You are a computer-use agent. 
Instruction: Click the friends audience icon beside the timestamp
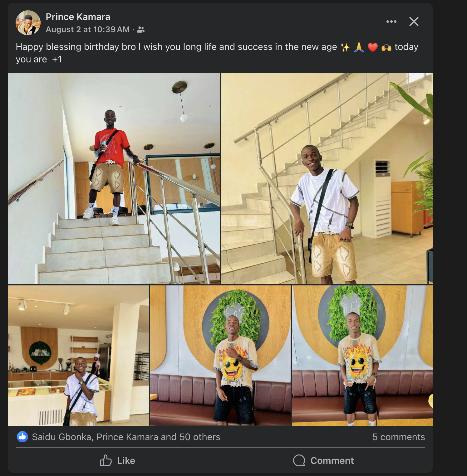point(141,30)
